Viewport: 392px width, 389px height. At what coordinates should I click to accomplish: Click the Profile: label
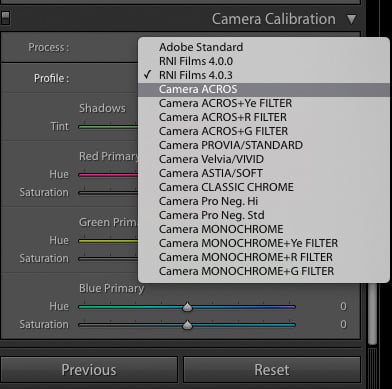pyautogui.click(x=52, y=78)
